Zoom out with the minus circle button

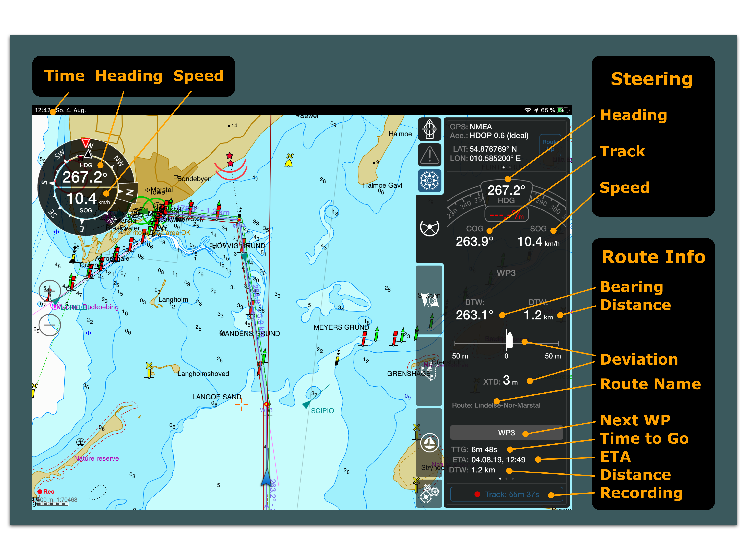(x=50, y=325)
